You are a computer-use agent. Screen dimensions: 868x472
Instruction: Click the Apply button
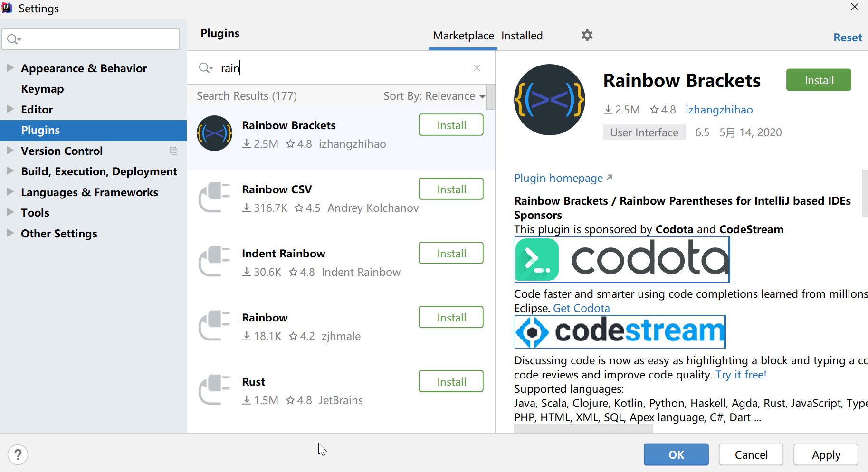pyautogui.click(x=826, y=454)
